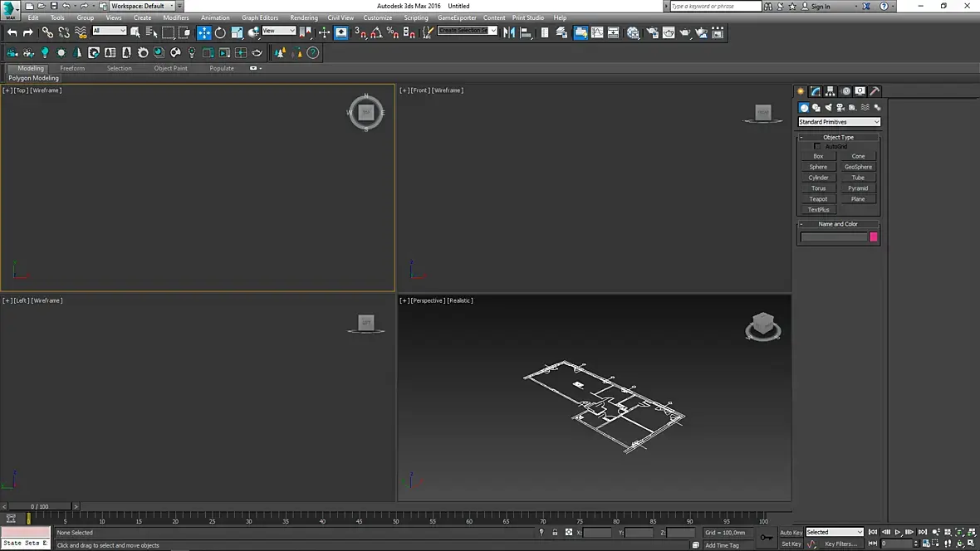Open the Material Editor from the toolbar
This screenshot has height=551, width=980.
(634, 33)
